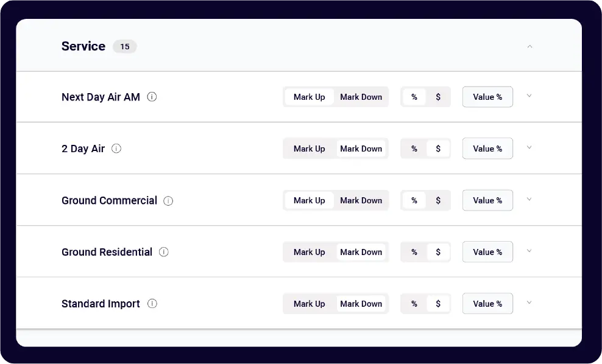602x364 pixels.
Task: Expand Ground Commercial row details
Action: click(529, 200)
